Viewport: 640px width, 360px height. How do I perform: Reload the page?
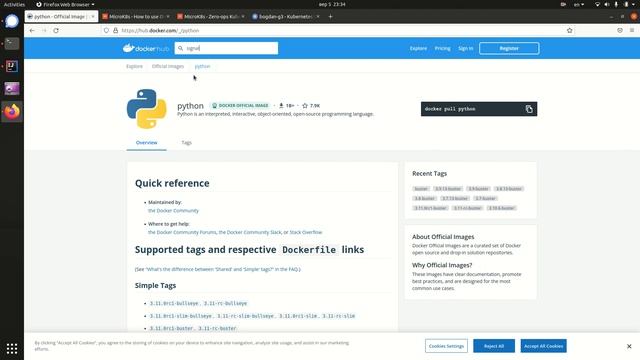click(x=56, y=31)
